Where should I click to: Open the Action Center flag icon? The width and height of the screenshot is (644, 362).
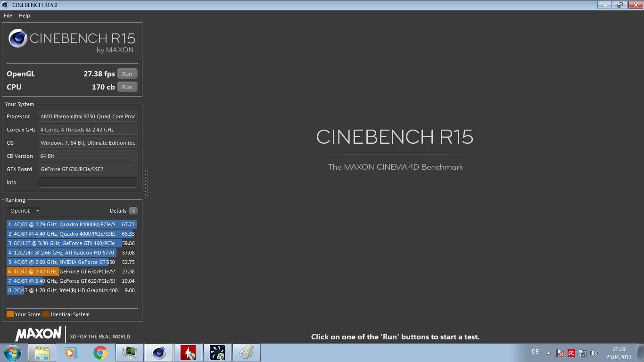click(560, 353)
